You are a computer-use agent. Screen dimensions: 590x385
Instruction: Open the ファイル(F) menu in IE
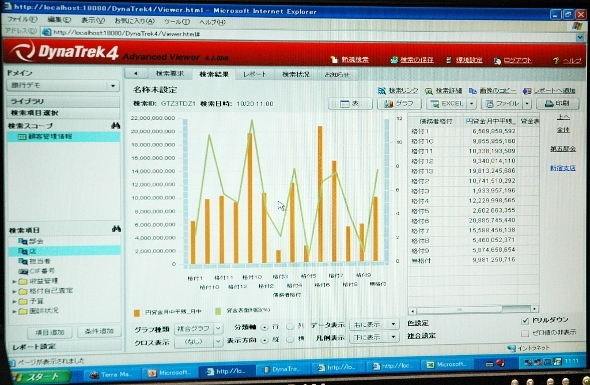[23, 19]
